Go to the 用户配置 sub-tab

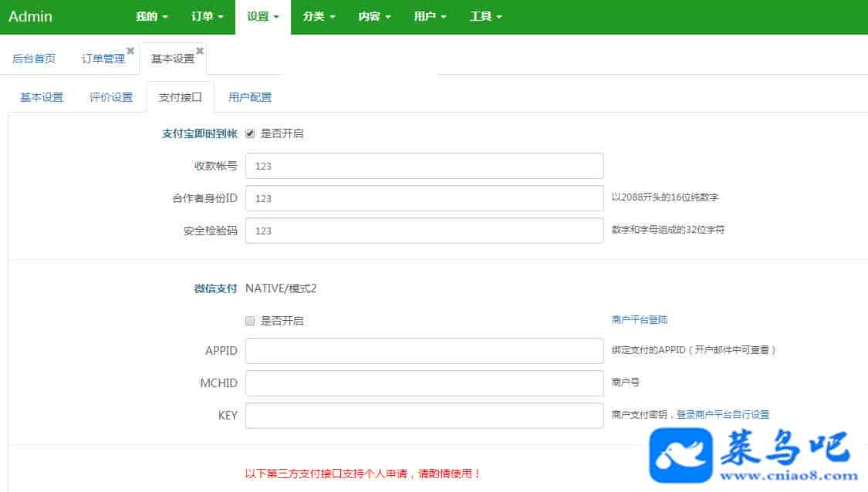click(x=250, y=97)
